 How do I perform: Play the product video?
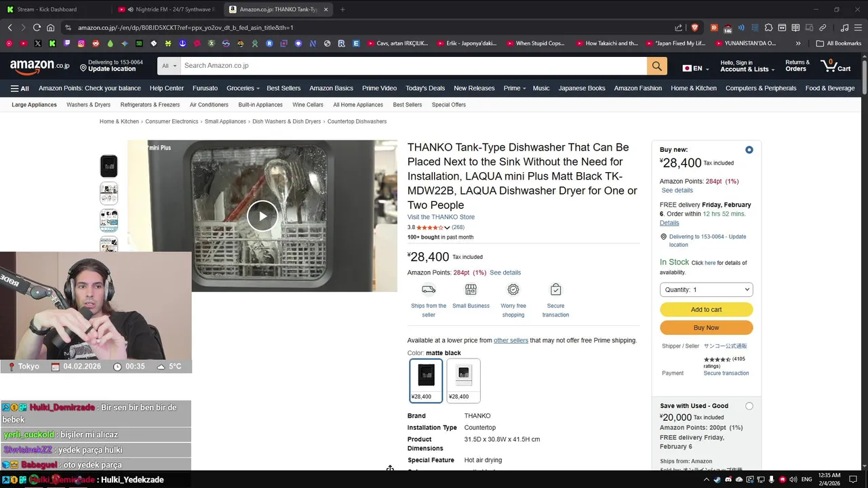[262, 216]
